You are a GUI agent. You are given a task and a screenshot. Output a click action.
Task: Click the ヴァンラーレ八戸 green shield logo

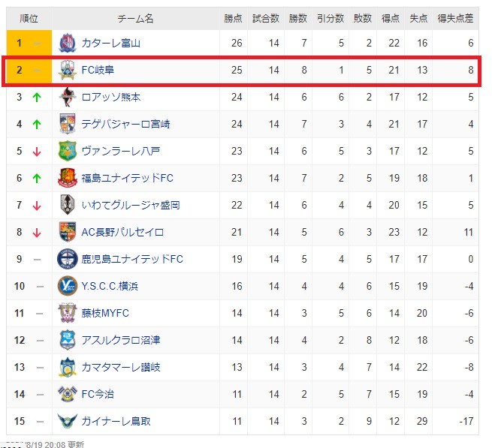tap(67, 151)
